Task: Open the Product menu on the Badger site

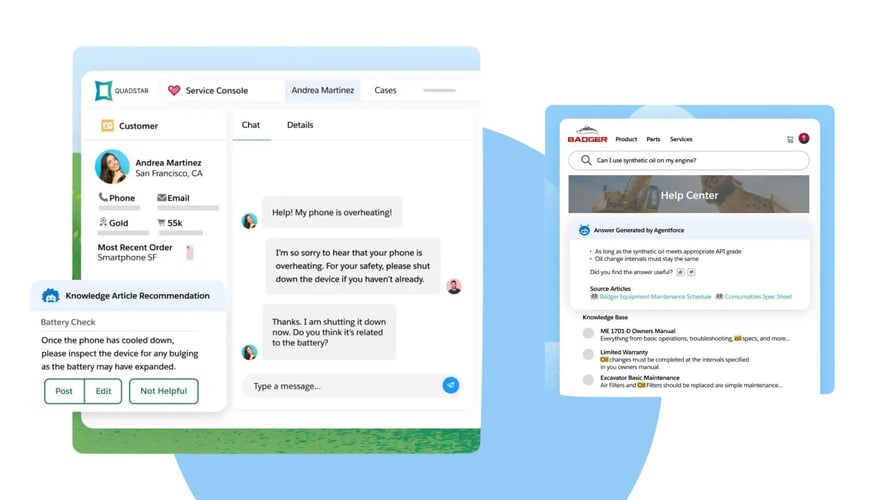Action: [626, 140]
